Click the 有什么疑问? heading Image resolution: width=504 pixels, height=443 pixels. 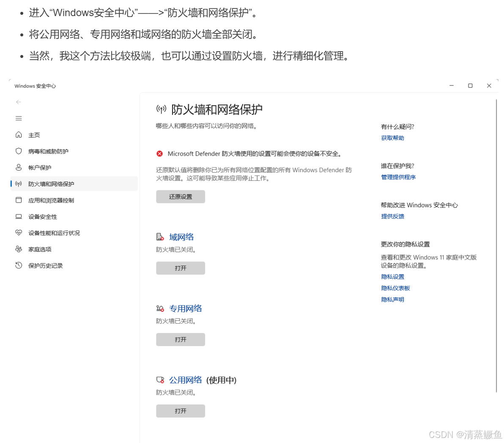pos(397,127)
